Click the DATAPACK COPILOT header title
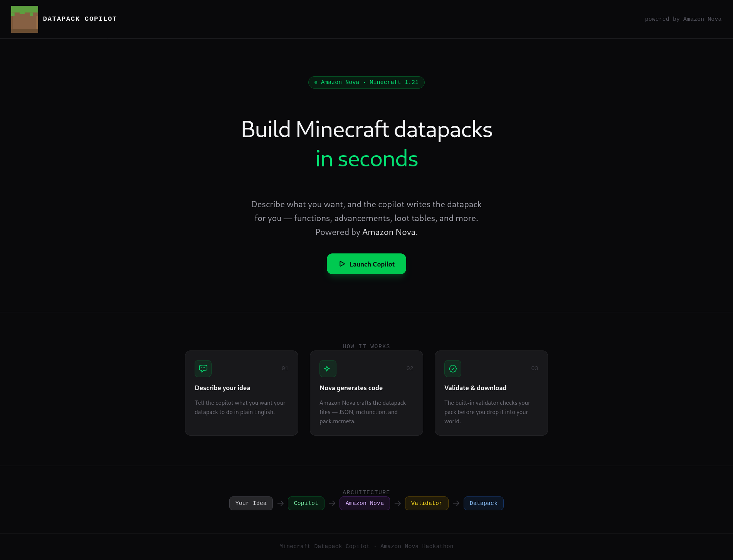 [x=80, y=19]
